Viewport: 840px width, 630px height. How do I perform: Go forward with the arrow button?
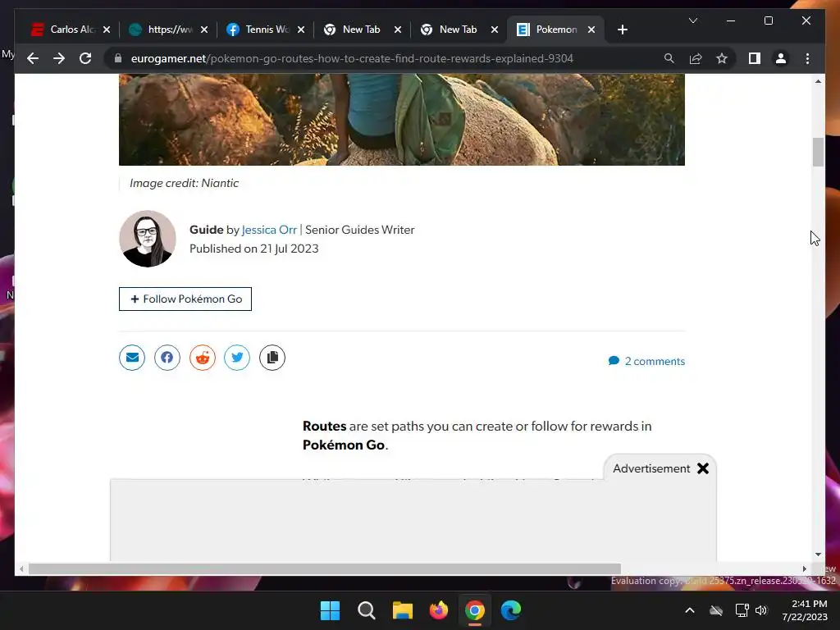(59, 58)
